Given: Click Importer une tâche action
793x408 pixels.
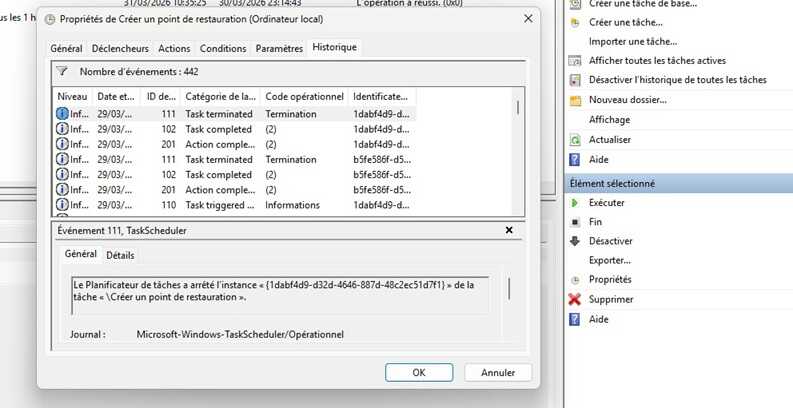Looking at the screenshot, I should 632,41.
